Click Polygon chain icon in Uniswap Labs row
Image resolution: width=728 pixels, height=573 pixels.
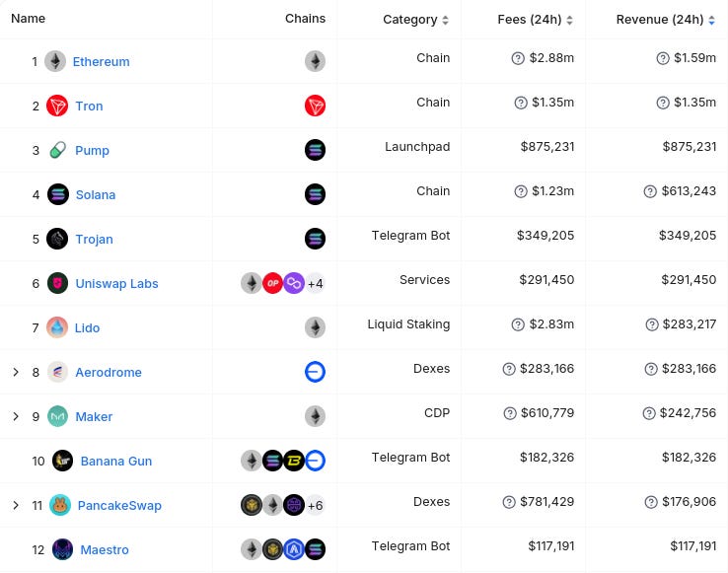[293, 283]
